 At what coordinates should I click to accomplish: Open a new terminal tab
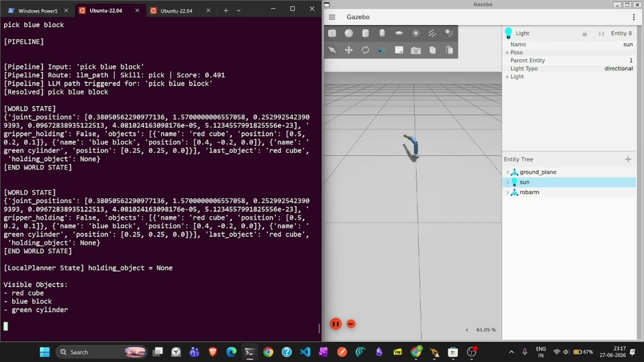click(x=226, y=11)
